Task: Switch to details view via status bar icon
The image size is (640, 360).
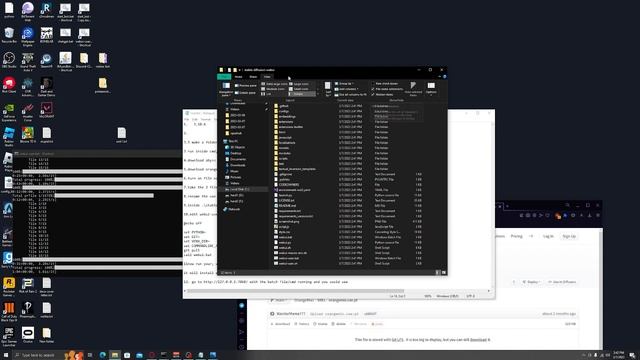Action: coord(438,273)
